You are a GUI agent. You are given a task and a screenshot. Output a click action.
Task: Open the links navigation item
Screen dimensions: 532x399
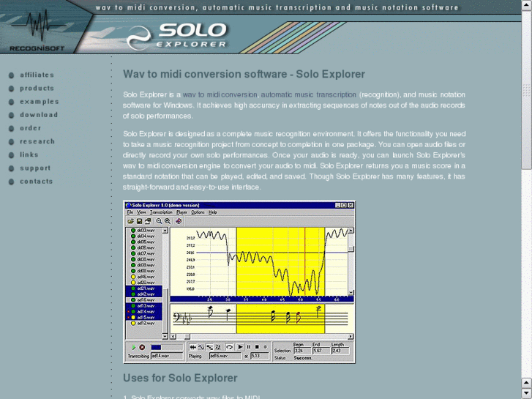pyautogui.click(x=29, y=154)
